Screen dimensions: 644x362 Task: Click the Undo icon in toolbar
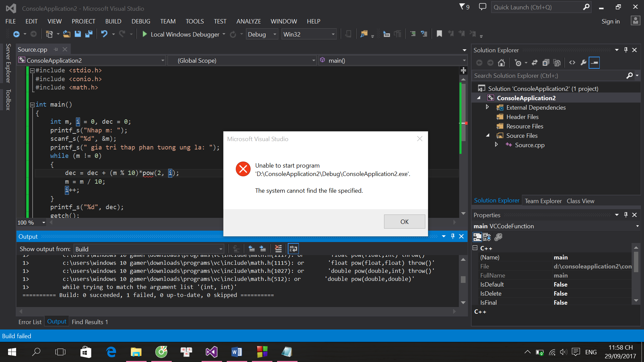coord(104,34)
